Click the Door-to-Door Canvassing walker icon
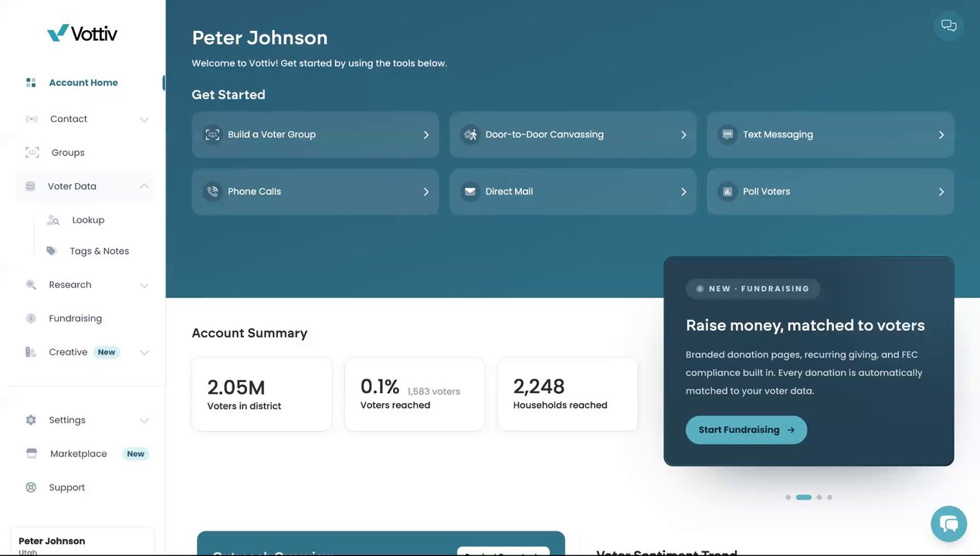Screen dimensions: 980x556 coord(470,134)
